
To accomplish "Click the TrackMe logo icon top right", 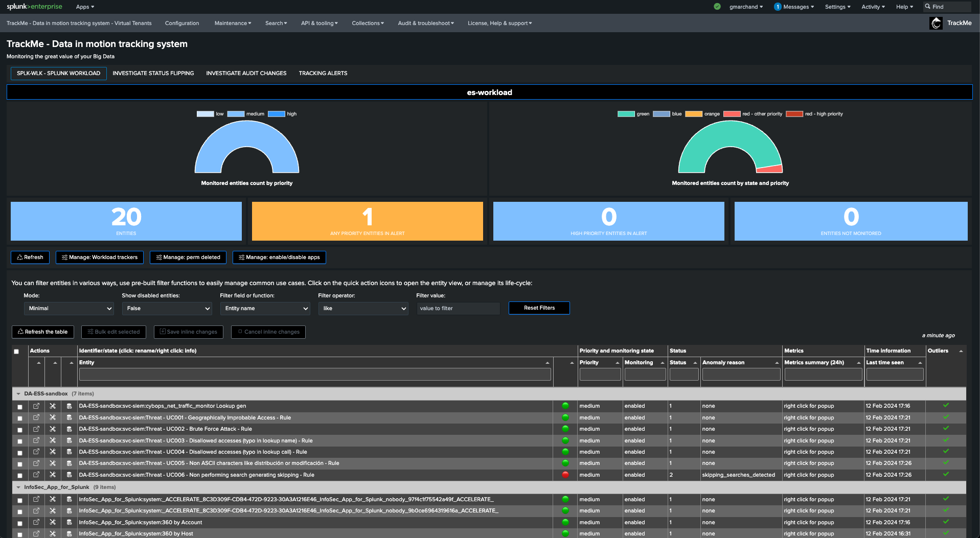I will [936, 23].
